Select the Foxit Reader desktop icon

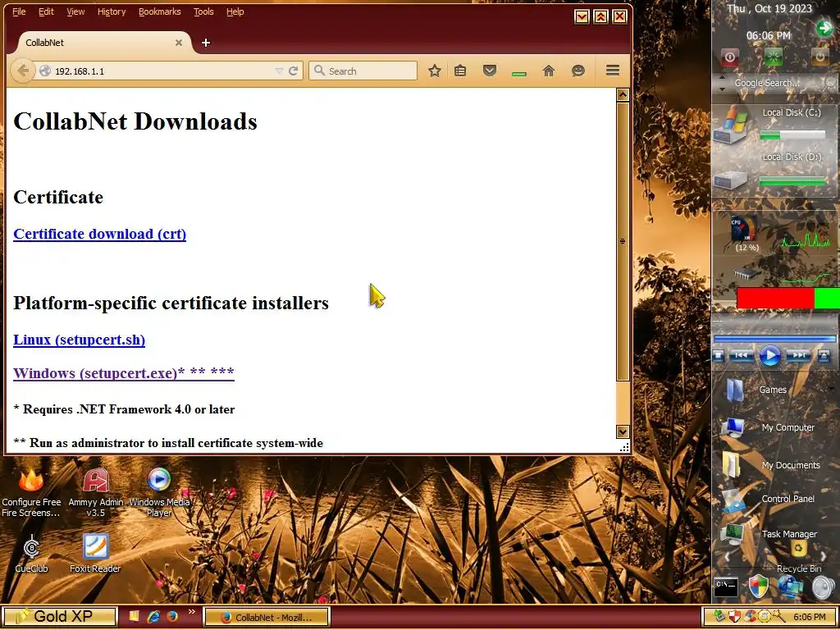coord(95,554)
